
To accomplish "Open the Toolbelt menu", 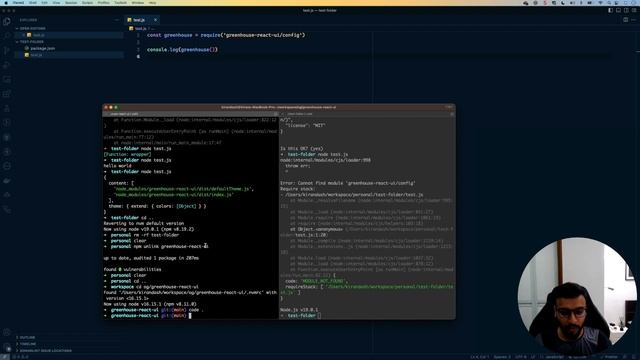I will coord(120,2).
